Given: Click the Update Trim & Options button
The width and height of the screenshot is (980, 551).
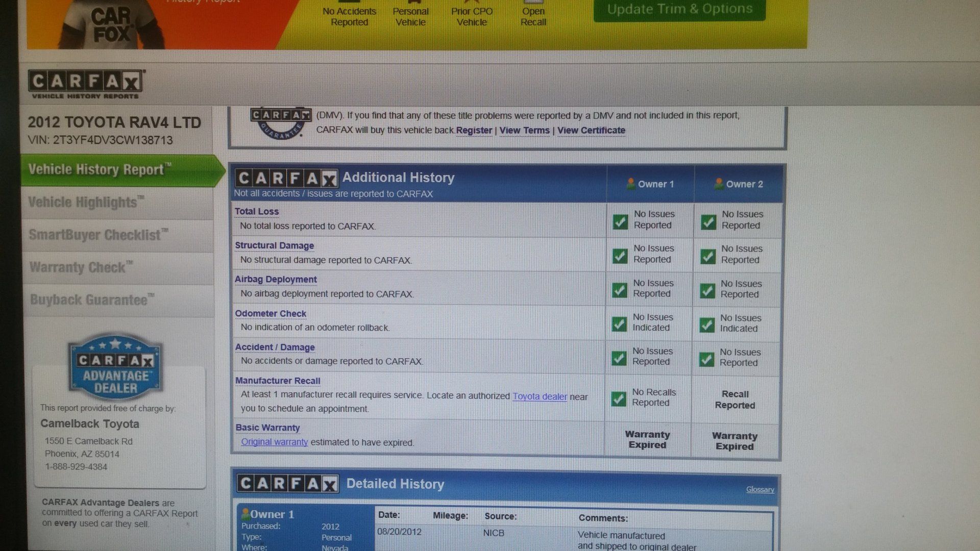Looking at the screenshot, I should pyautogui.click(x=679, y=9).
